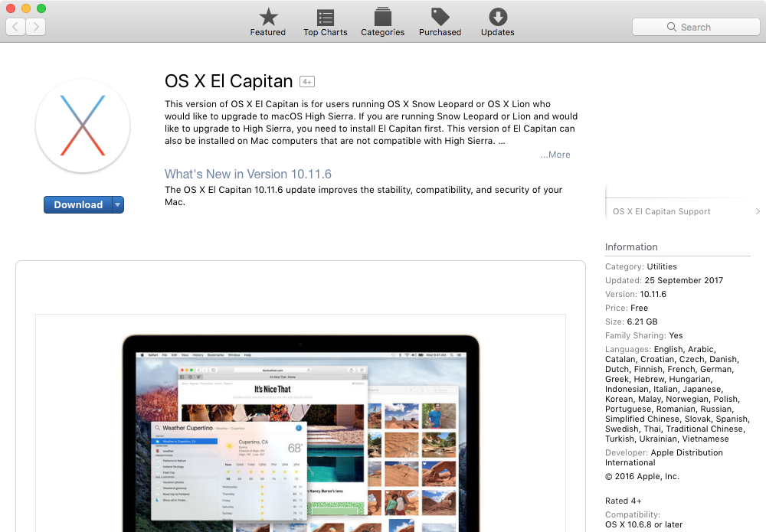Click the Apple Distribution International developer name

[664, 457]
